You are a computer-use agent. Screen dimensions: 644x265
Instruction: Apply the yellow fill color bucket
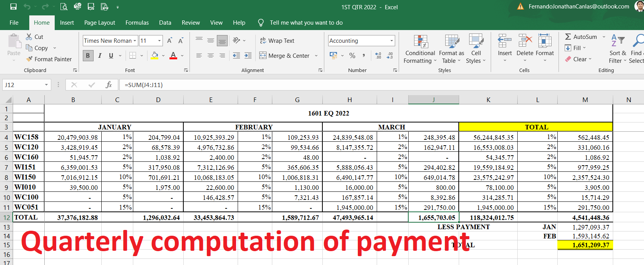click(x=155, y=55)
